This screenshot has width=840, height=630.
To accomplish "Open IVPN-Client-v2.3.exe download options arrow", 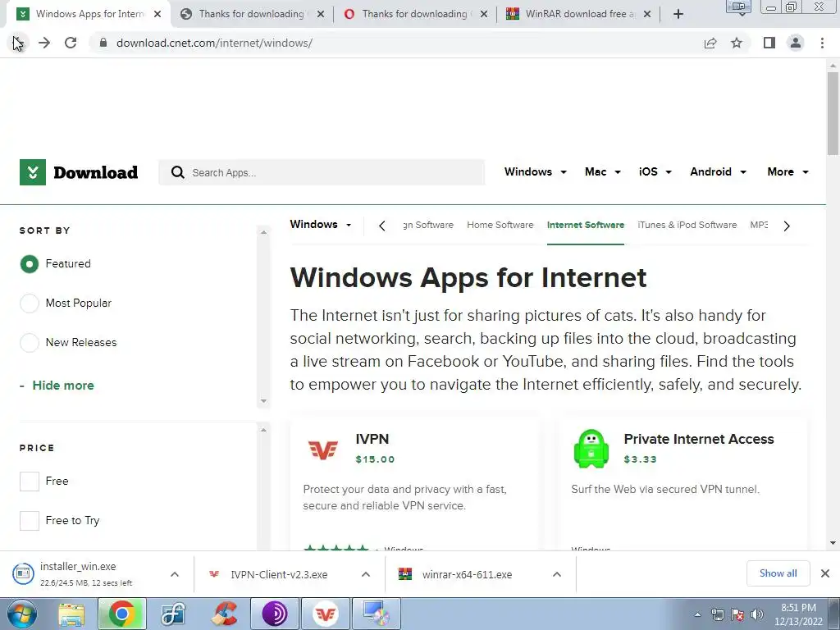I will coord(366,574).
